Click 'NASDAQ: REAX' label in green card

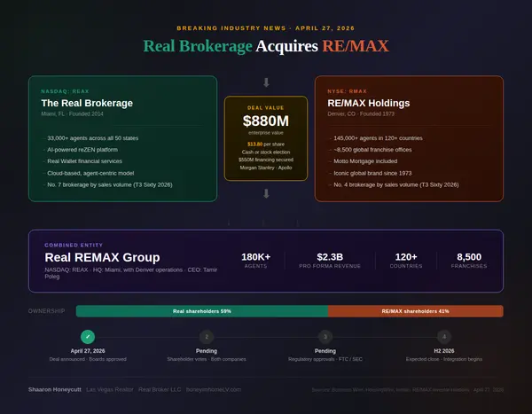tap(65, 91)
